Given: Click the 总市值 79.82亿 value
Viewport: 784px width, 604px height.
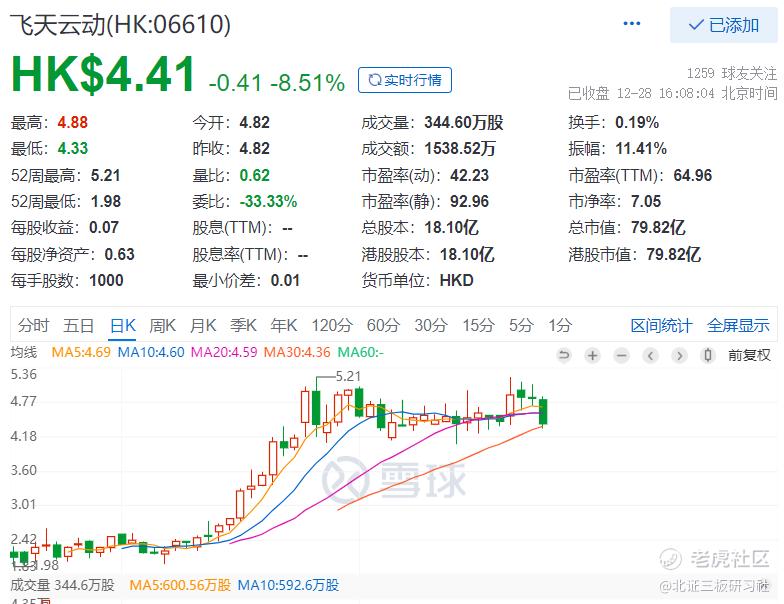Looking at the screenshot, I should [658, 228].
